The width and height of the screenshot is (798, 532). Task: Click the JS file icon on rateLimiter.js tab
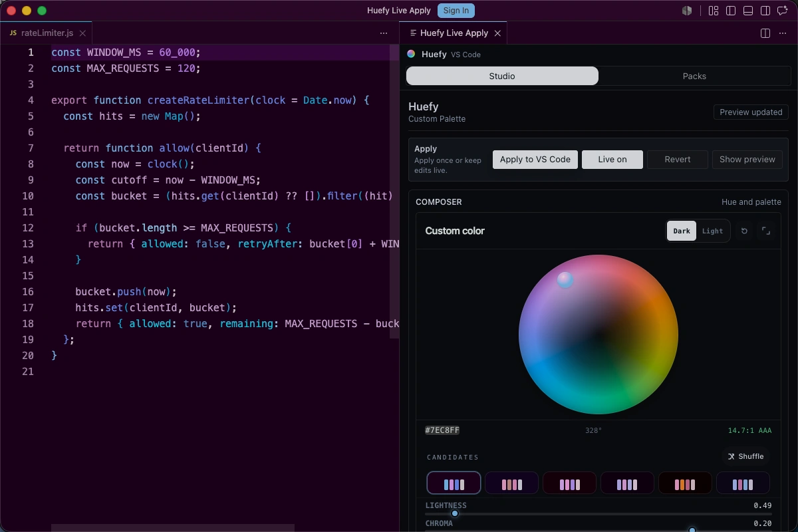13,33
